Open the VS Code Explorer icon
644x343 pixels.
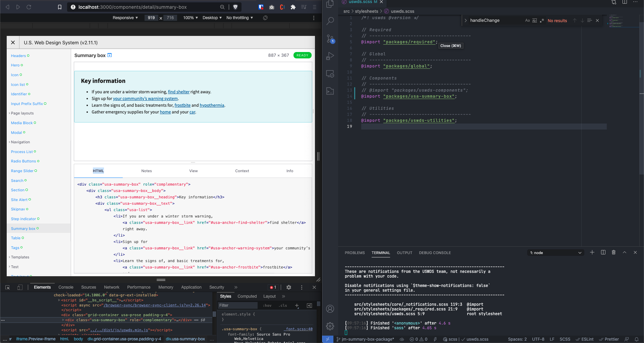330,4
